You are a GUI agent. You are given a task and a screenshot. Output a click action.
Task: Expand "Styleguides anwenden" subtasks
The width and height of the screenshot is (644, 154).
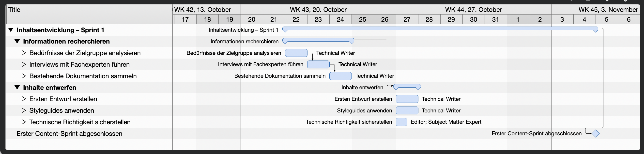click(x=24, y=110)
